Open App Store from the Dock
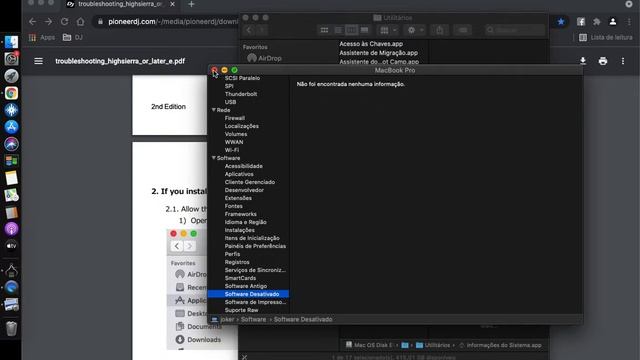This screenshot has height=360, width=640. pos(11,127)
